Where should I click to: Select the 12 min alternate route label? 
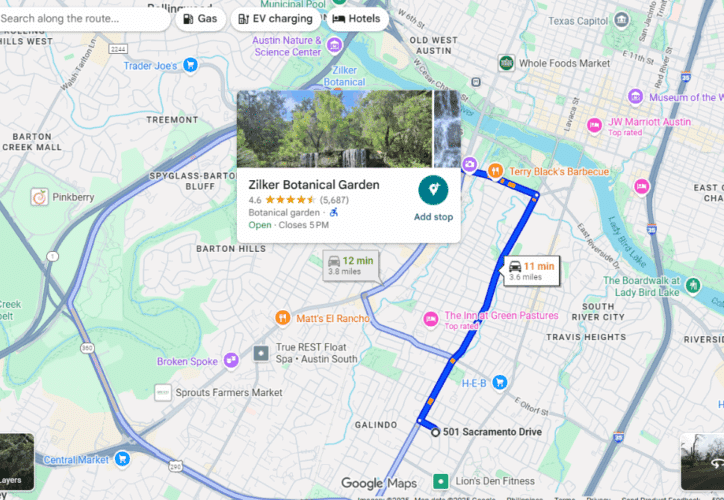click(351, 265)
